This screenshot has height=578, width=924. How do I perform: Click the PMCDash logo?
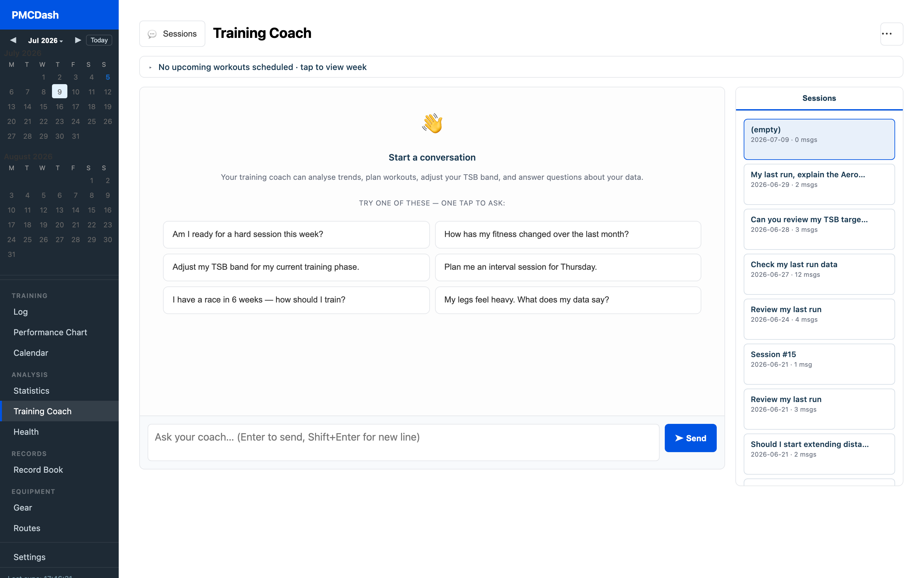35,15
